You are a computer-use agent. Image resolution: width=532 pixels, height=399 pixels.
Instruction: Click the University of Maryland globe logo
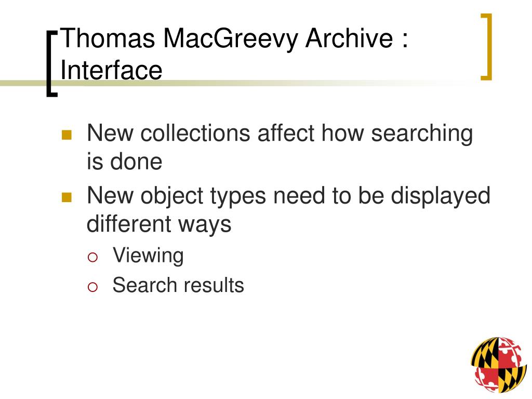pos(499,365)
